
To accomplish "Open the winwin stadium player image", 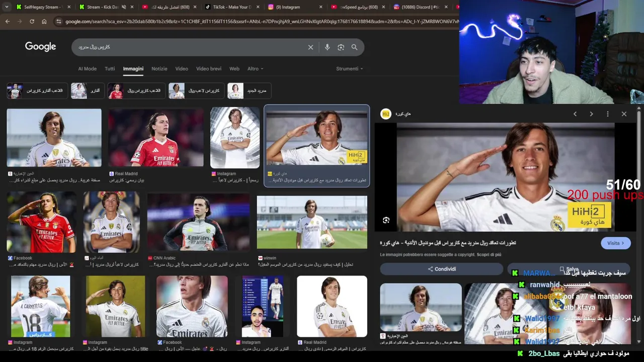I will 312,222.
